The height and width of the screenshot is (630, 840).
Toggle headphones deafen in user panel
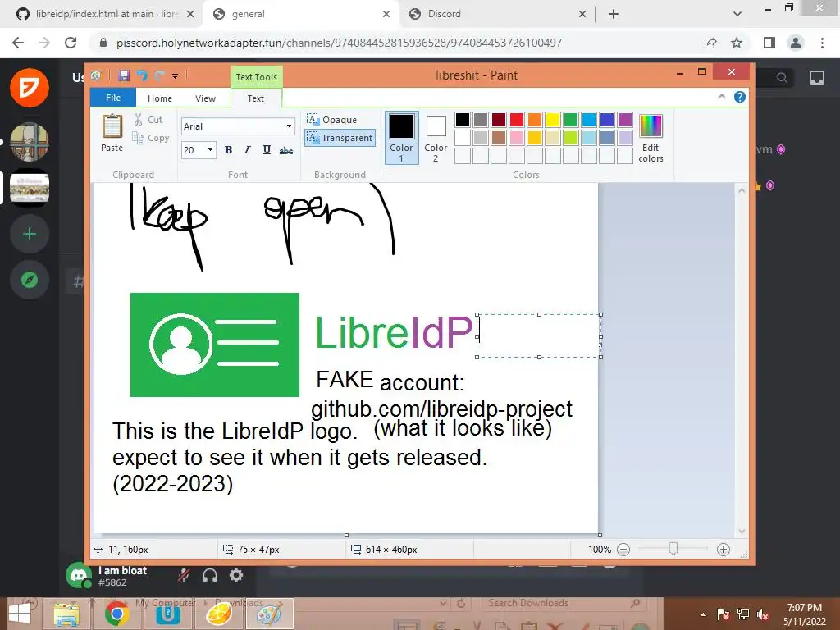[210, 575]
